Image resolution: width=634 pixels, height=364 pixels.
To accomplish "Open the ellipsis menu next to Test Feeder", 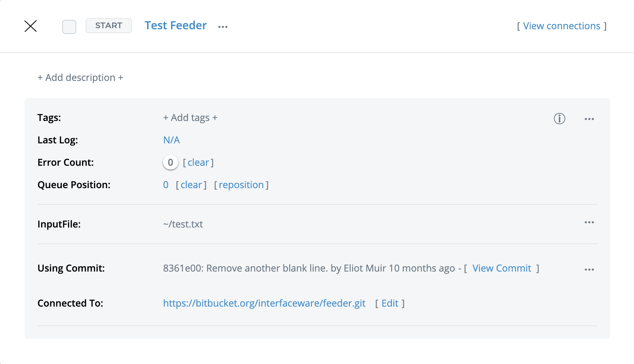I will point(223,27).
